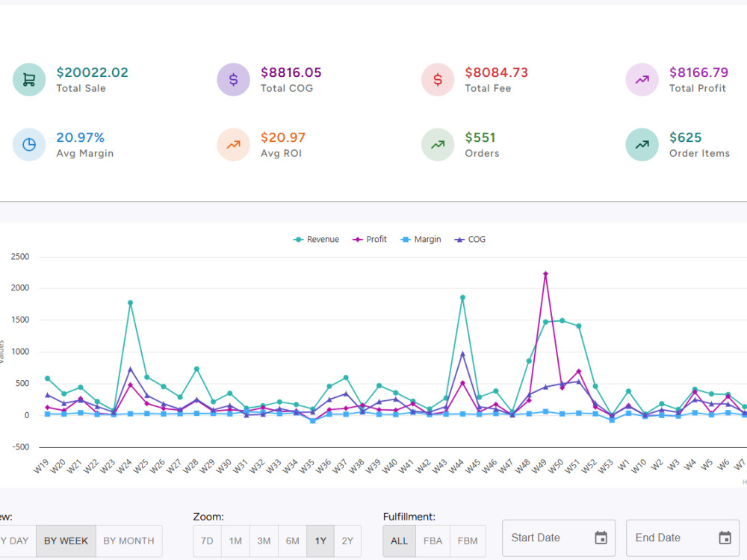Click the $8084.73 Total Fee value
The width and height of the screenshot is (747, 560).
click(497, 72)
